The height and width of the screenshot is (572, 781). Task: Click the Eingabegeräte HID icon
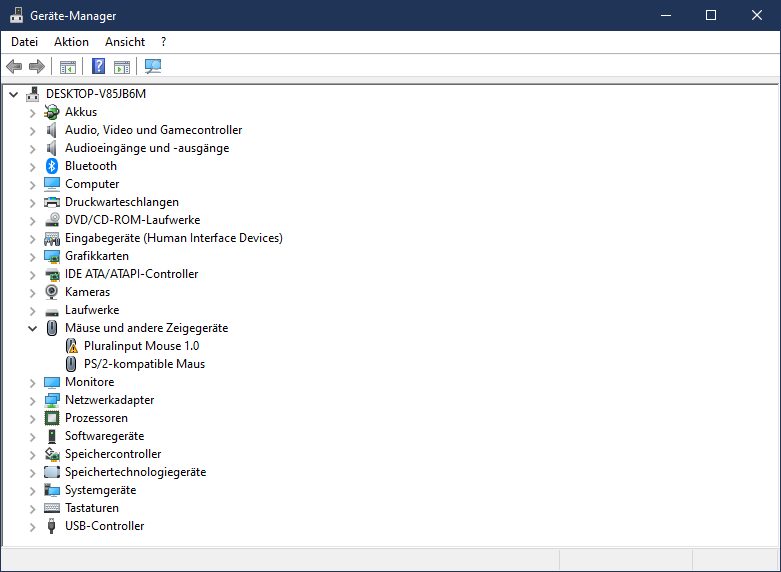point(52,238)
